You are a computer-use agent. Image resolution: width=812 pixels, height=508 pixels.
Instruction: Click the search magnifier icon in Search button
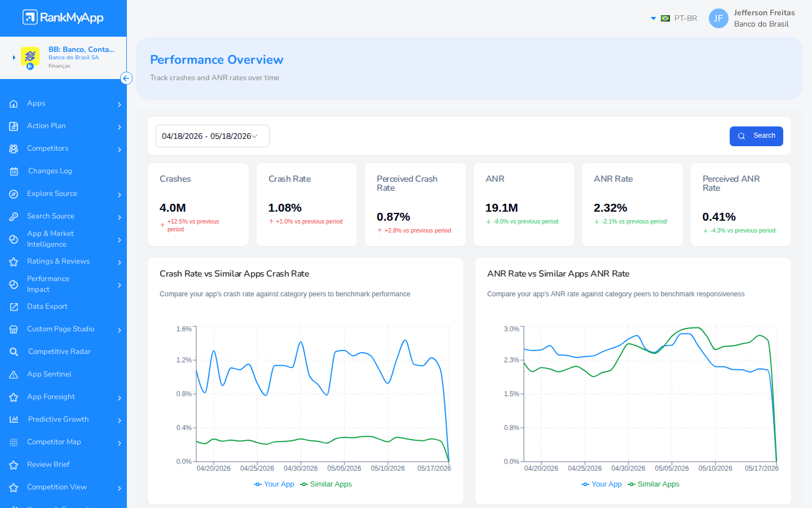point(742,136)
